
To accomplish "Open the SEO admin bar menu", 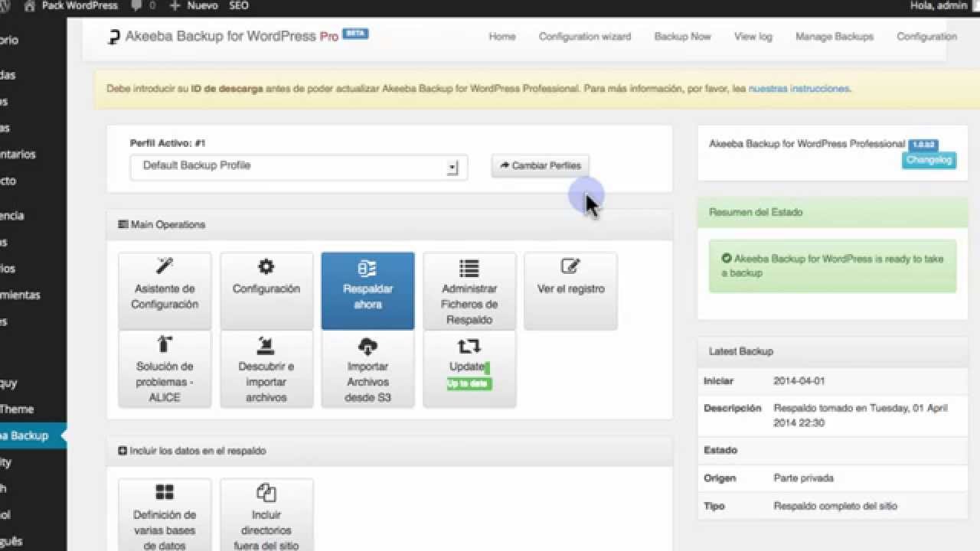I will [239, 5].
